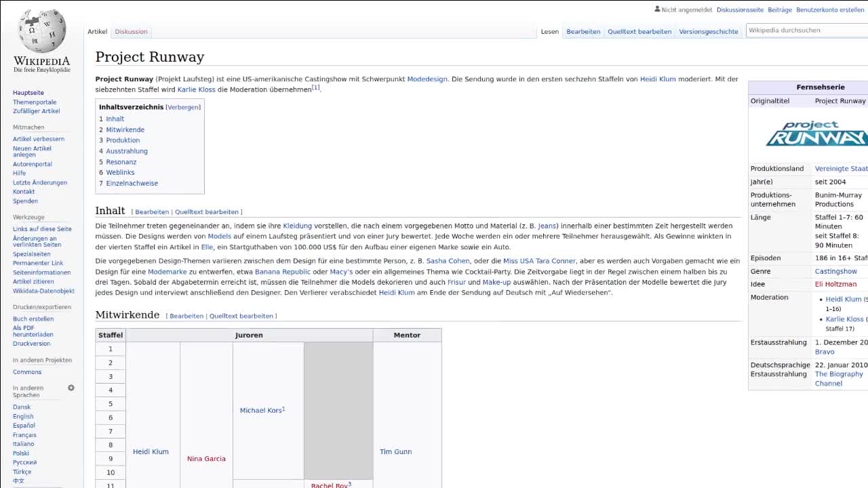Viewport: 868px width, 488px height.
Task: Open Spezialseiten in sidebar
Action: (x=32, y=254)
